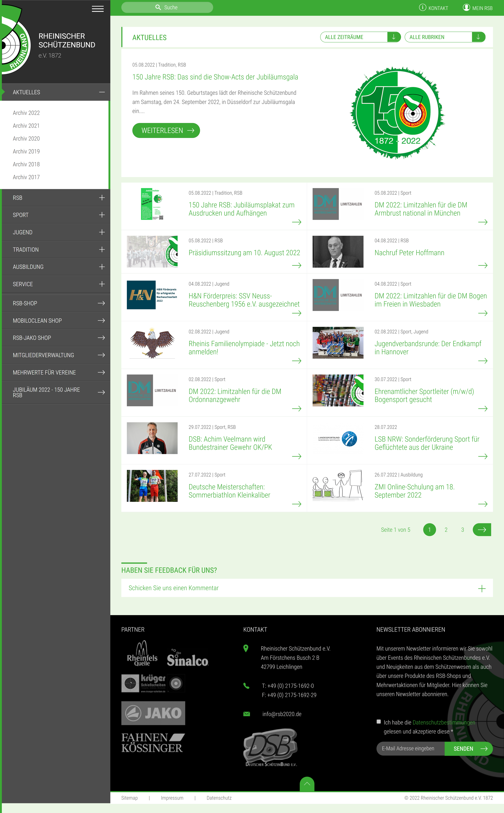Open Mitgliederverwaltung menu item

coord(56,355)
